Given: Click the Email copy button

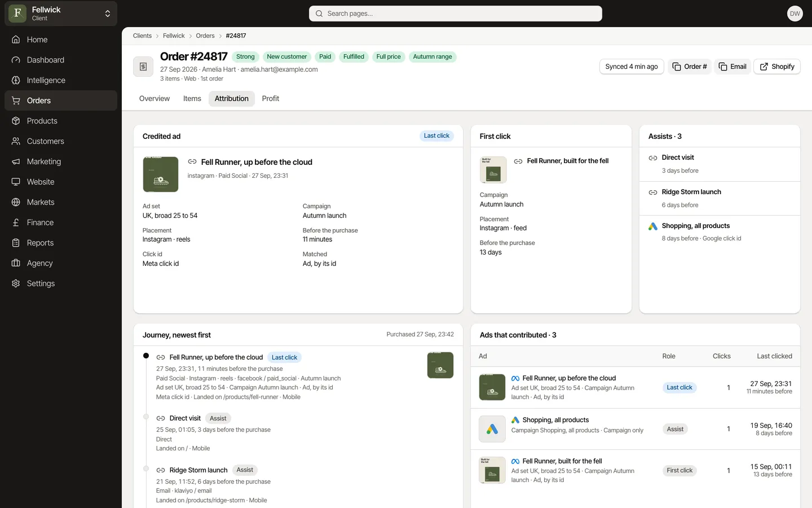Looking at the screenshot, I should [732, 67].
